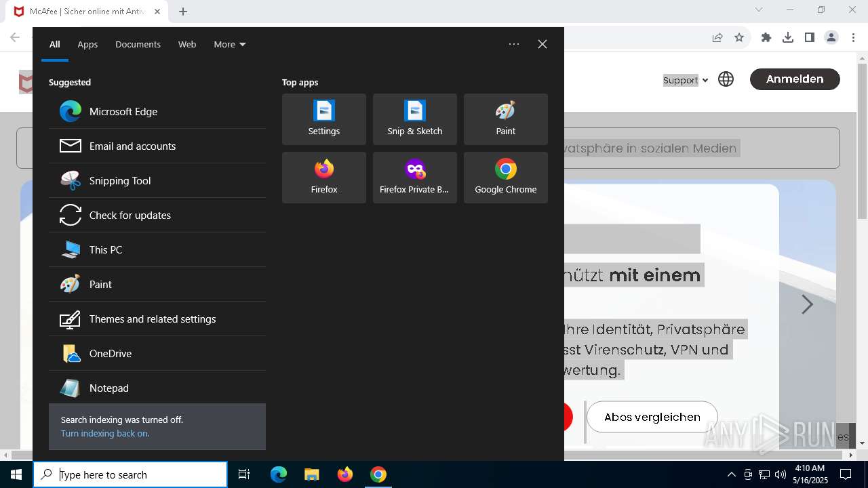Viewport: 868px width, 488px height.
Task: Bookmark this page with star icon
Action: [739, 37]
